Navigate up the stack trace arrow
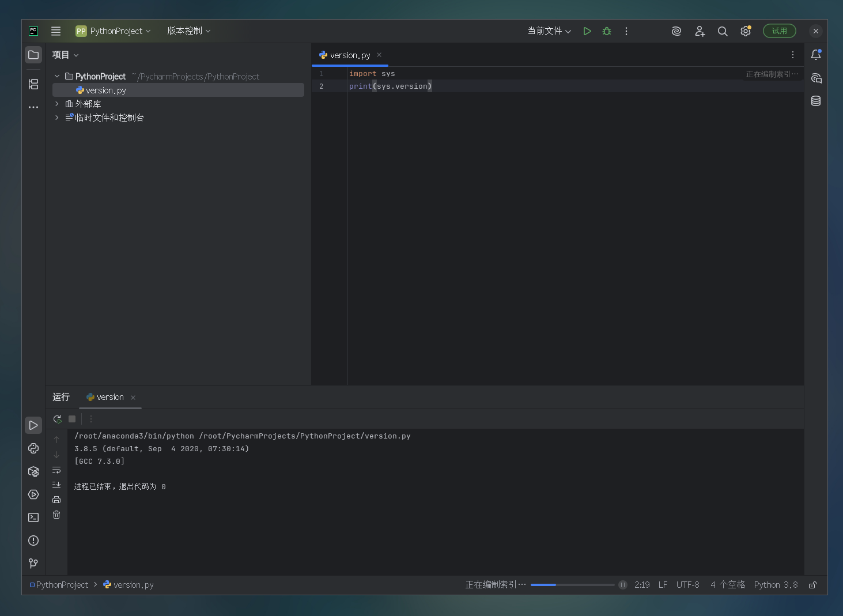Image resolution: width=843 pixels, height=616 pixels. (56, 440)
